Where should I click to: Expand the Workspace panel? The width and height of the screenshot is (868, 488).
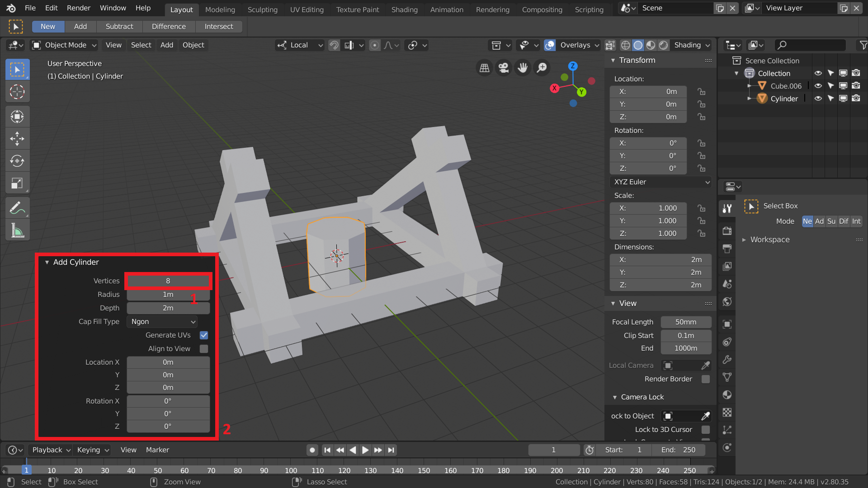tap(744, 240)
